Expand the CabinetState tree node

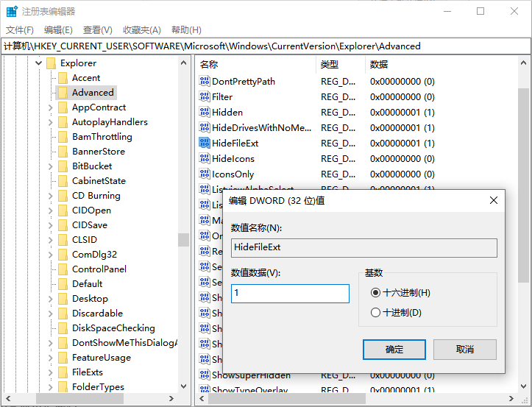pos(50,181)
